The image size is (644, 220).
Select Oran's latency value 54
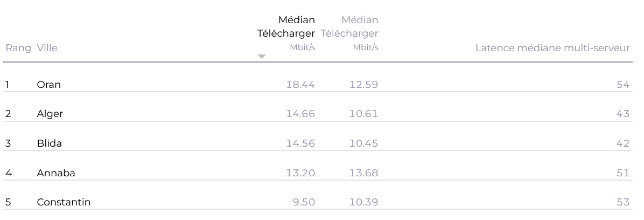tap(623, 85)
